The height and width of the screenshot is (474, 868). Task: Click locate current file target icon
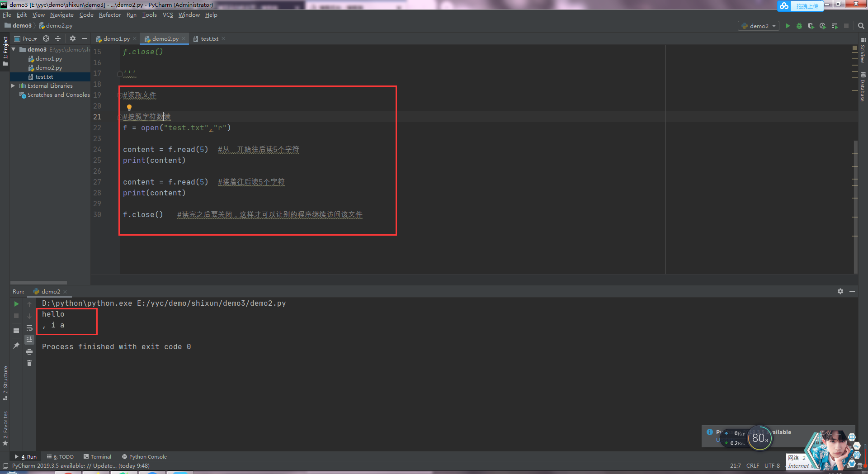(46, 38)
